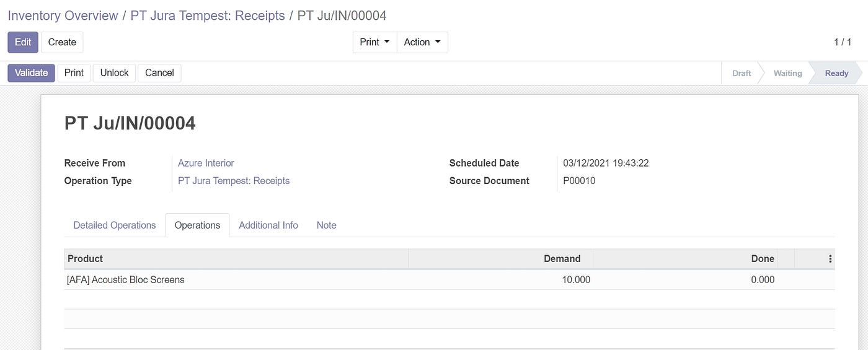Select the Ready status stage
The image size is (868, 350).
coord(836,73)
